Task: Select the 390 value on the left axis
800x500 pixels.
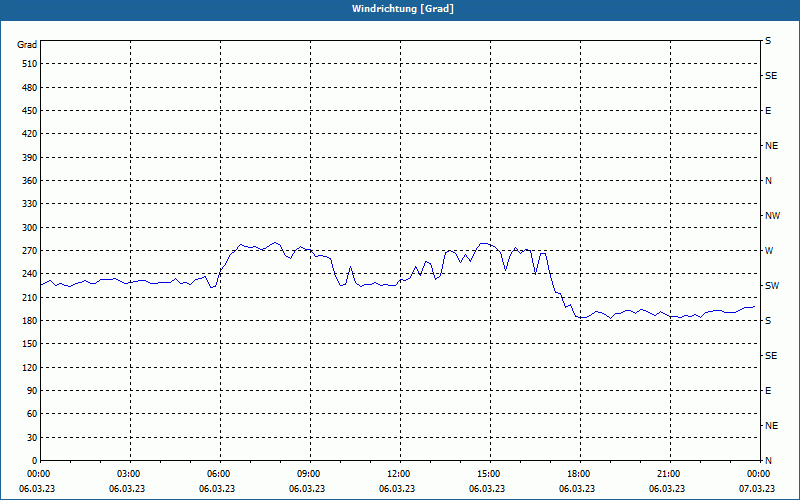Action: (x=29, y=157)
